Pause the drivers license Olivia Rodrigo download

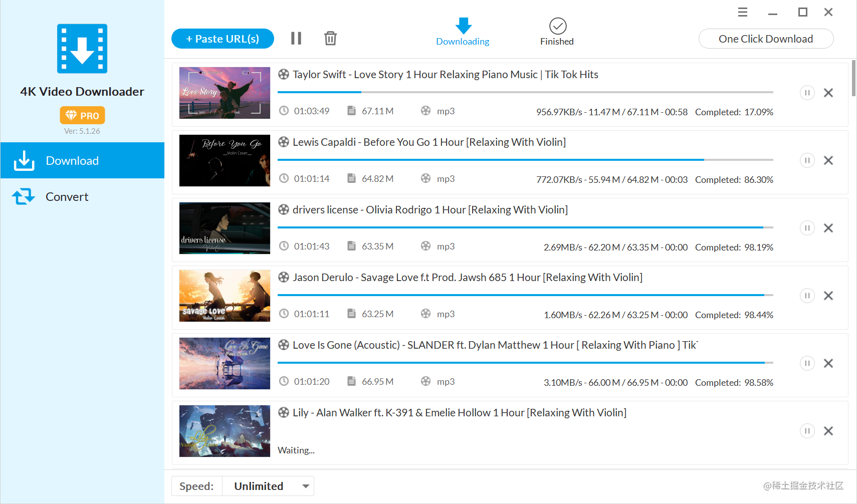807,228
